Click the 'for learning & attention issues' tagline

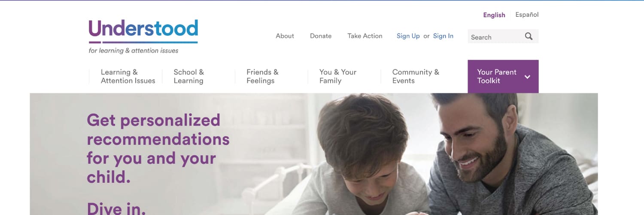pyautogui.click(x=134, y=51)
